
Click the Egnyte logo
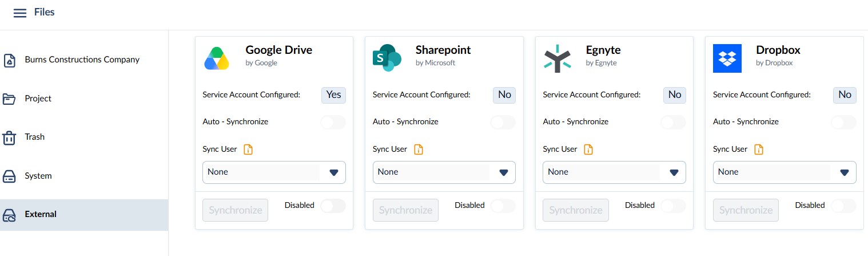click(x=557, y=58)
